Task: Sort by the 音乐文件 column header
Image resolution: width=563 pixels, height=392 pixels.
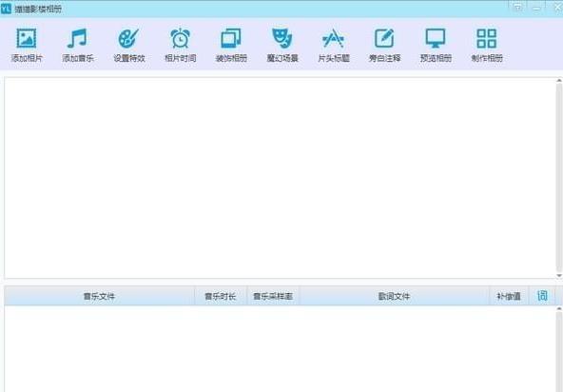Action: 99,296
